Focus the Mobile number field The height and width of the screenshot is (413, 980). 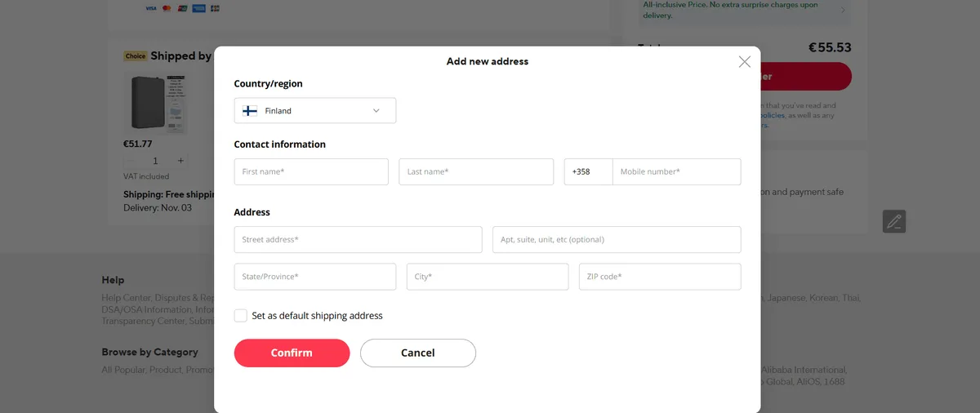coord(677,172)
